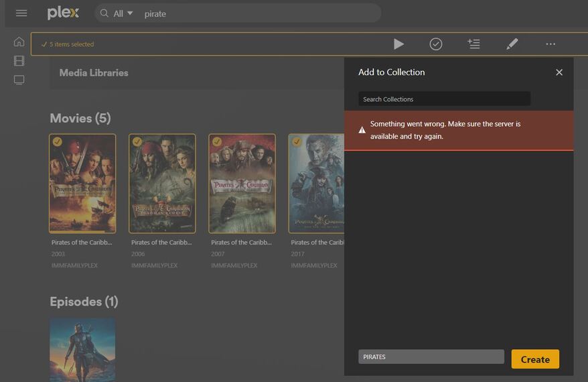Click IMMFAMILYPLEX under the 2017 movie
588x382 pixels.
coord(314,265)
